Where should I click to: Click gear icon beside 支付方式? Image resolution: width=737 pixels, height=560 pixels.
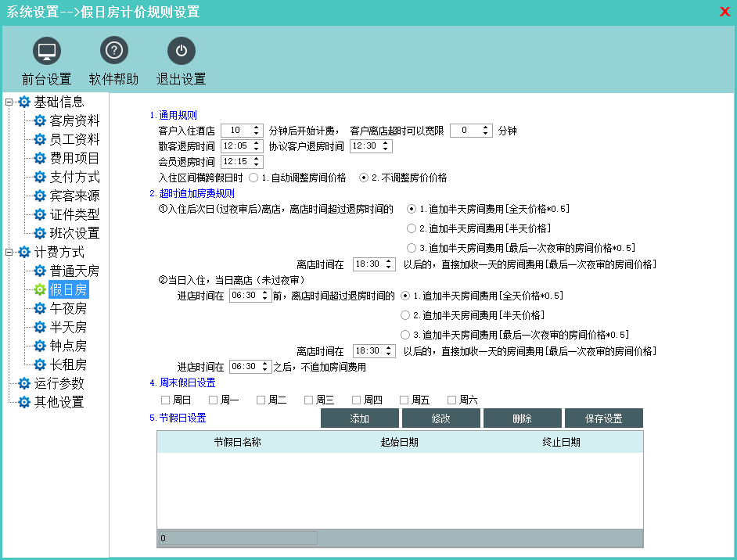point(40,178)
